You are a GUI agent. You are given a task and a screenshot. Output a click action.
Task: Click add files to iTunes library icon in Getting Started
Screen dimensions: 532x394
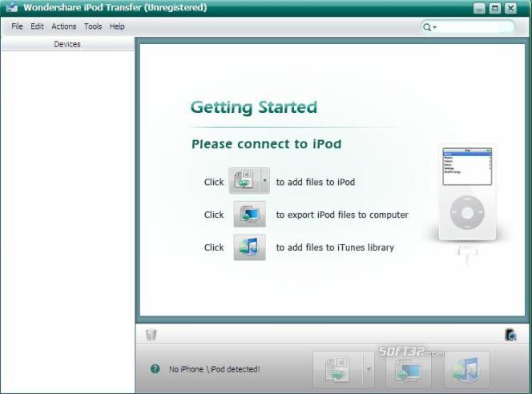tap(250, 247)
